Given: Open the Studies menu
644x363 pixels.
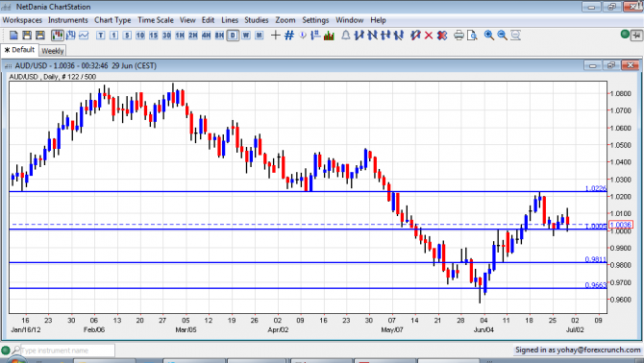Looking at the screenshot, I should click(x=257, y=20).
